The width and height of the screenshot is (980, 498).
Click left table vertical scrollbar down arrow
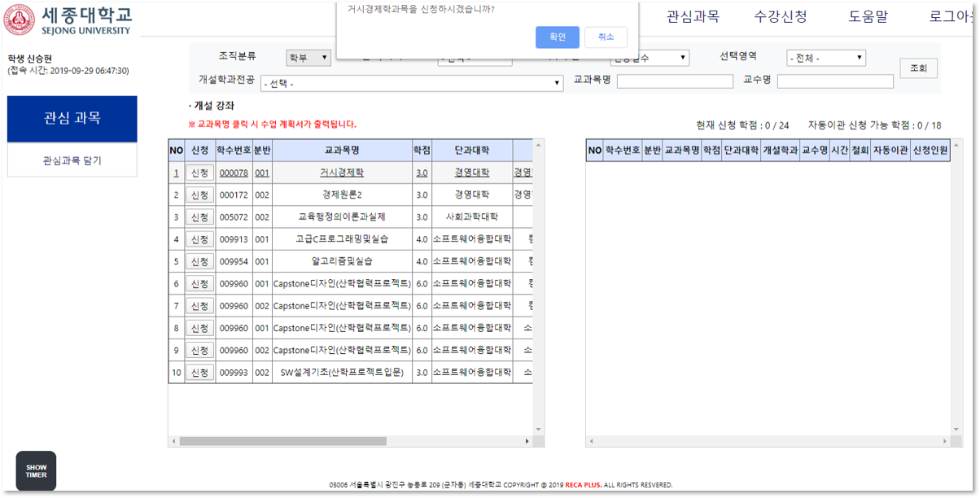pos(539,430)
